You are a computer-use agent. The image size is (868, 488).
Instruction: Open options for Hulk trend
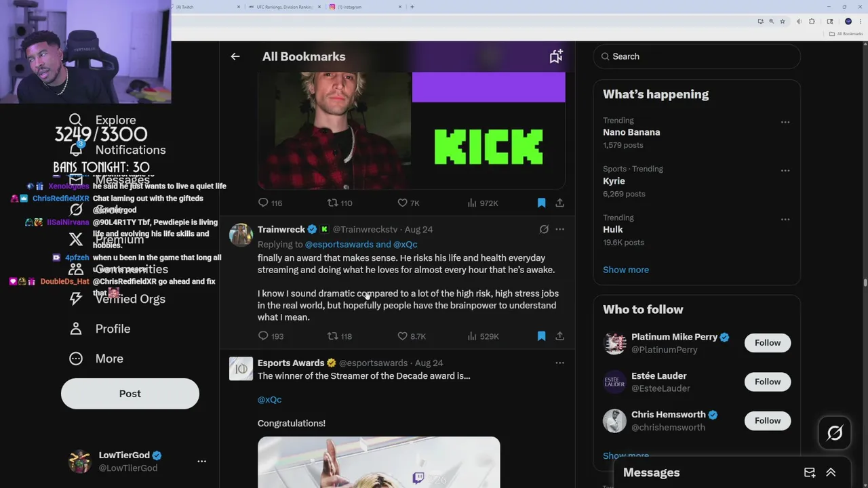coord(785,220)
